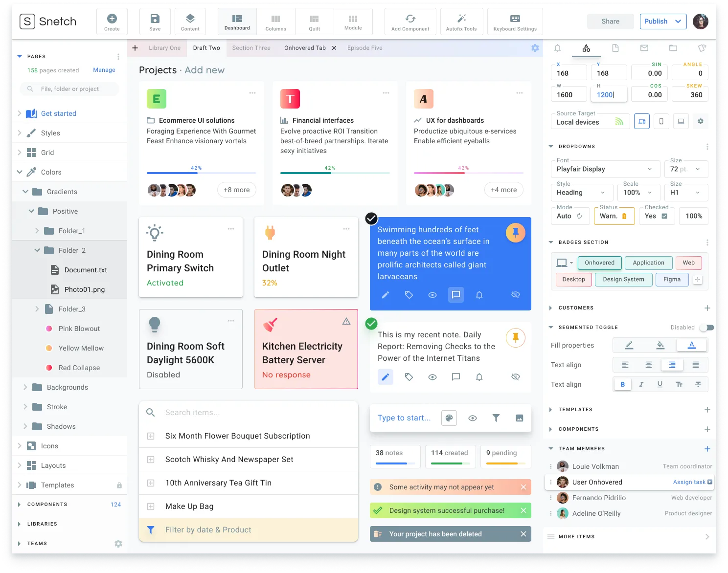Image resolution: width=728 pixels, height=573 pixels.
Task: Select the Dashboard toolbar tab
Action: tap(237, 21)
